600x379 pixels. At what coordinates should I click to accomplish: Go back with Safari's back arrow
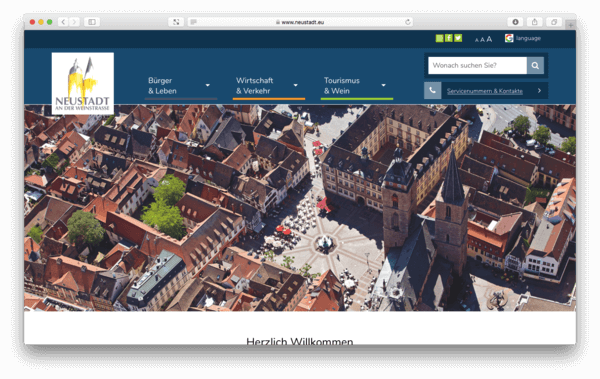pyautogui.click(x=63, y=22)
